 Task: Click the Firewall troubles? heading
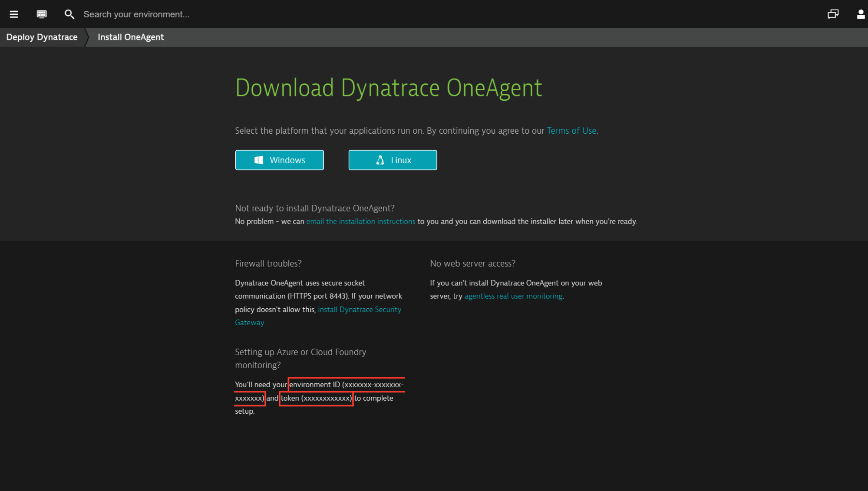[x=268, y=264]
